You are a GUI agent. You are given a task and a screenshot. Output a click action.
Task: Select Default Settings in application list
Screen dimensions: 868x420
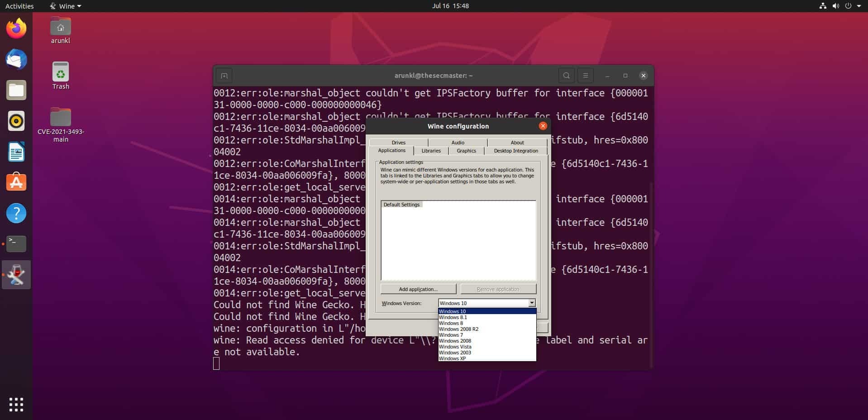click(x=401, y=205)
